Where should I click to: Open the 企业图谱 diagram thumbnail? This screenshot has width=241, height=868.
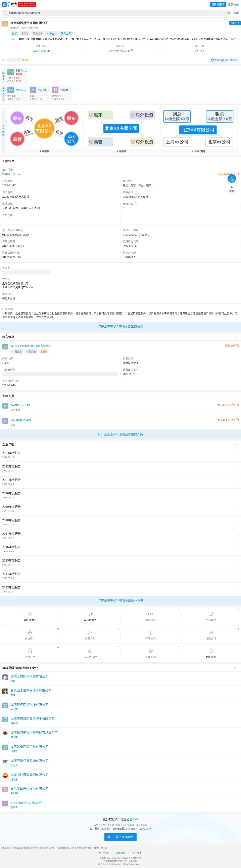pos(121,130)
